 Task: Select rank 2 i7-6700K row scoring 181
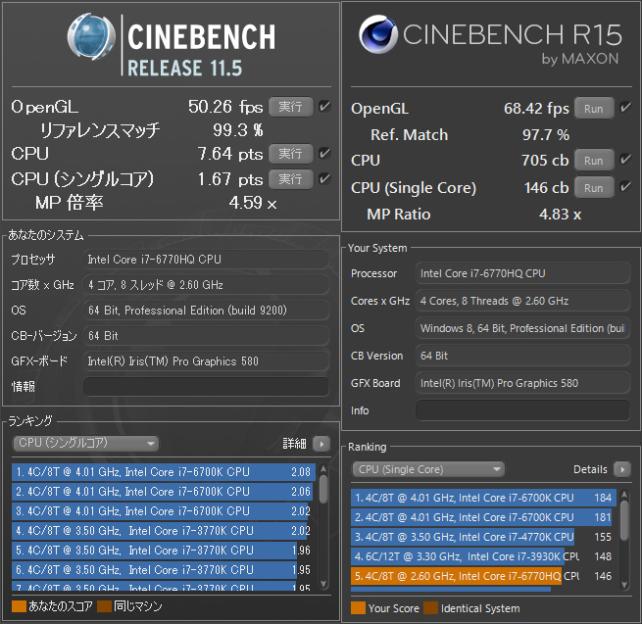484,517
